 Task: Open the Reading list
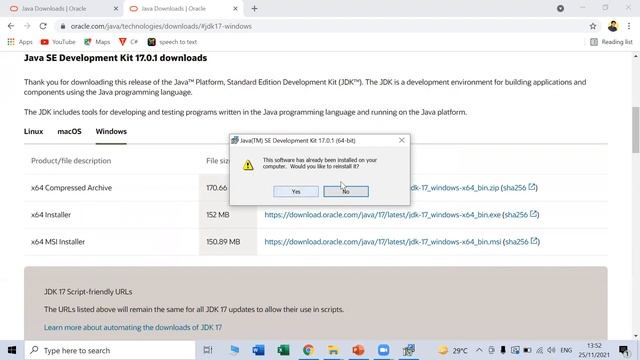[x=611, y=42]
